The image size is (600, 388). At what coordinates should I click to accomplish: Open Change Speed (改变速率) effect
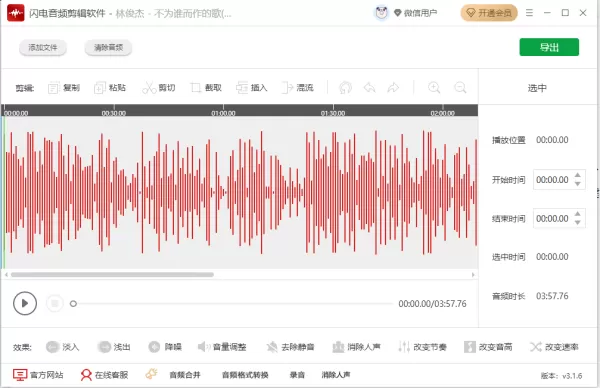pos(554,347)
